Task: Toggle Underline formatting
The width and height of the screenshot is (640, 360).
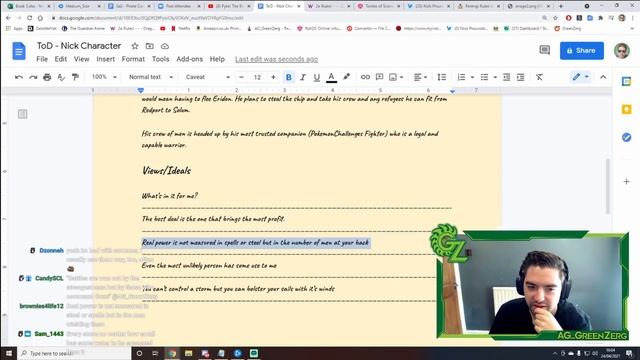Action: point(316,77)
